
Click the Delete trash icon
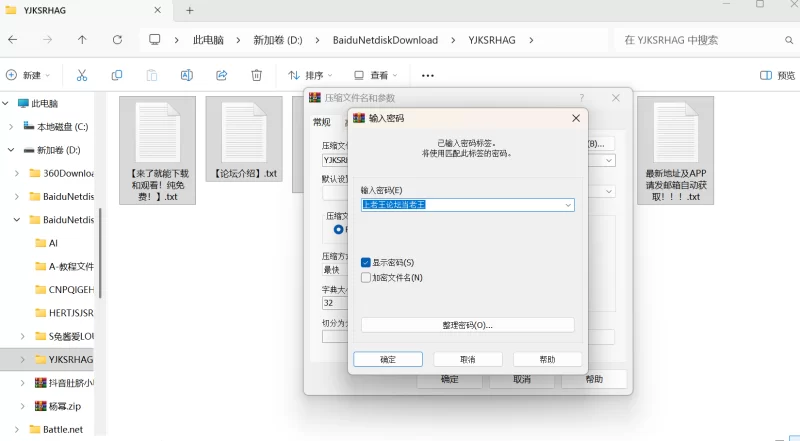click(x=257, y=76)
